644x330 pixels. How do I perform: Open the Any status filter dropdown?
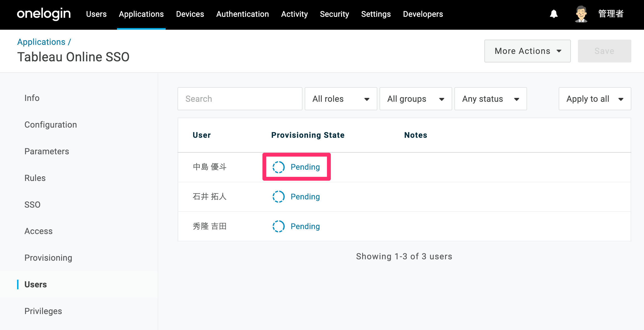(490, 99)
